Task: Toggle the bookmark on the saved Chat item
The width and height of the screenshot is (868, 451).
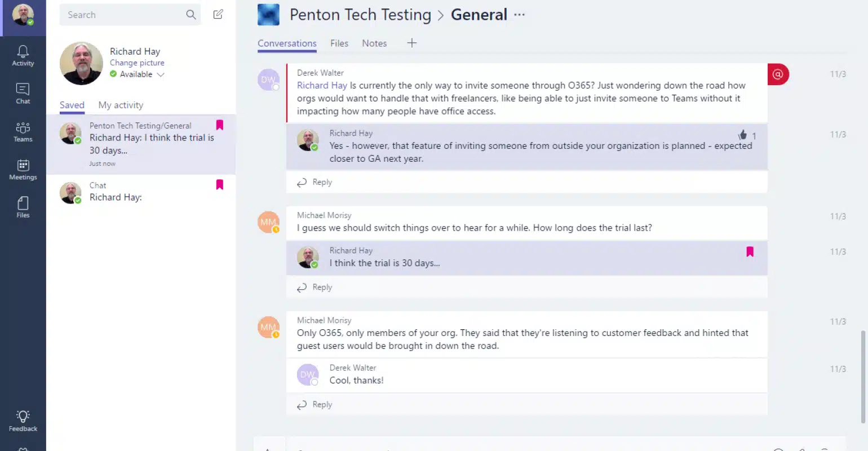Action: pos(220,184)
